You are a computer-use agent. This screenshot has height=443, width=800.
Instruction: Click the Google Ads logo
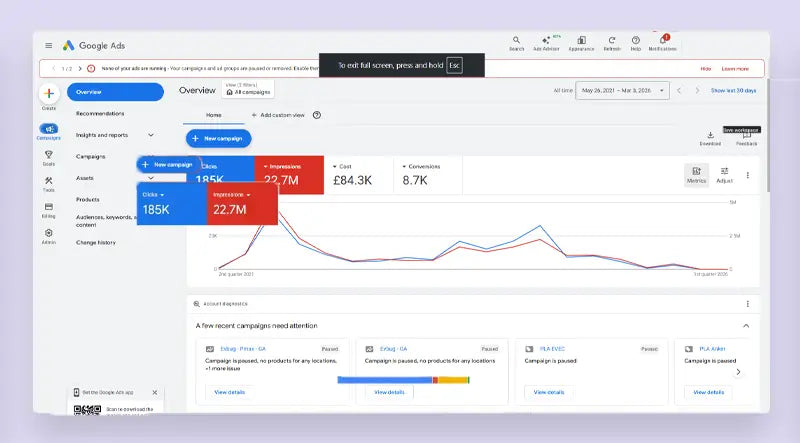(x=94, y=45)
